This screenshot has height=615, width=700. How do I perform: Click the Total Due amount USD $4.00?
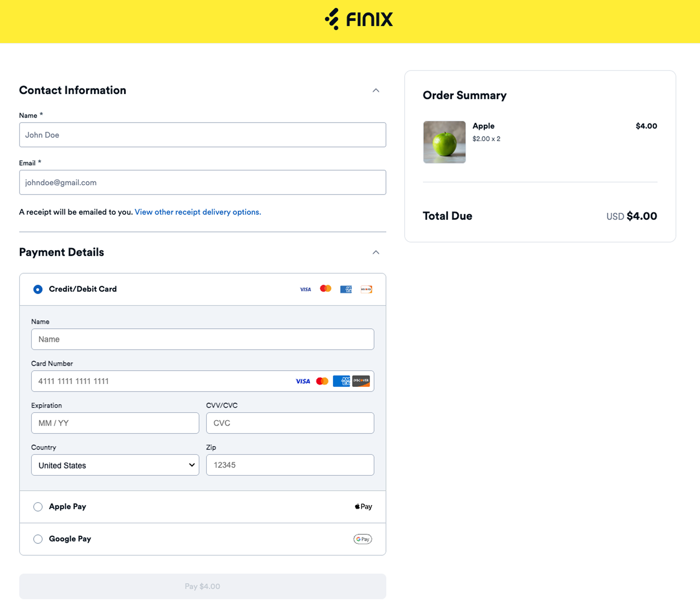click(x=631, y=216)
